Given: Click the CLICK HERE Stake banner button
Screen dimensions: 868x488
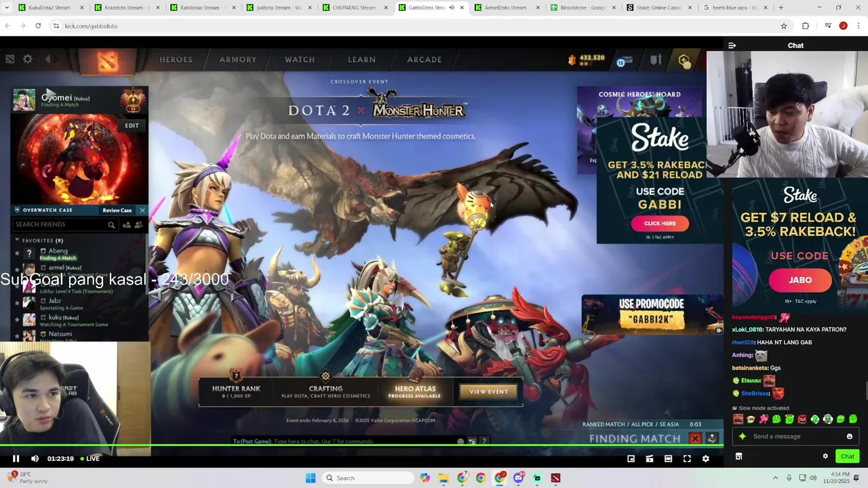Looking at the screenshot, I should (x=660, y=223).
